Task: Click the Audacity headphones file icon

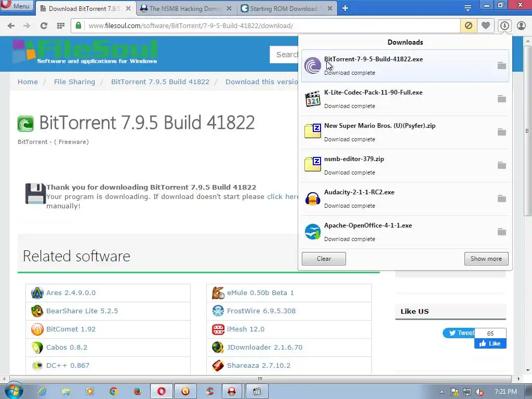Action: click(x=312, y=198)
